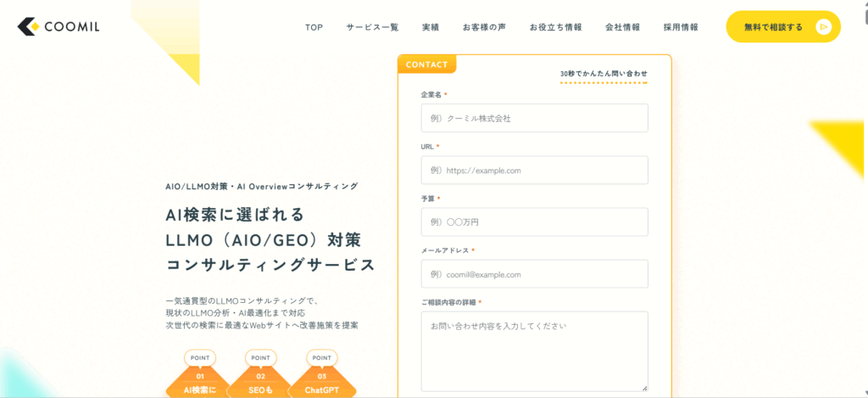
Task: Click the 無料で相談する button
Action: click(x=783, y=26)
